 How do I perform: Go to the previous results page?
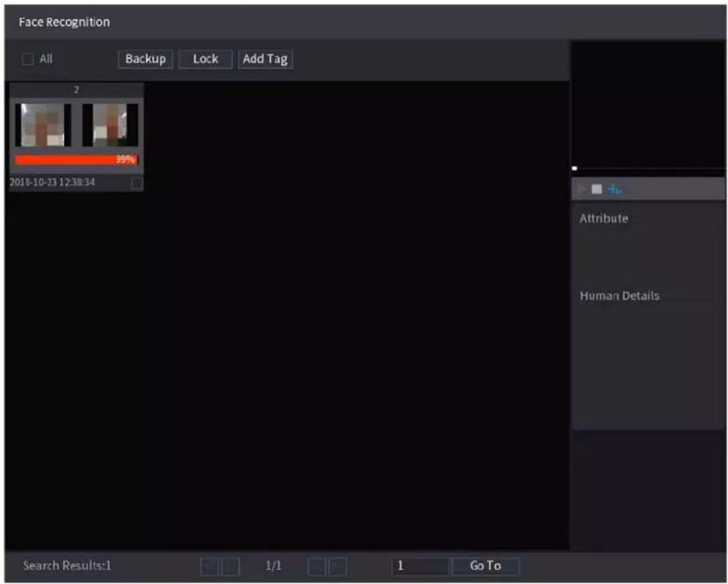click(231, 567)
